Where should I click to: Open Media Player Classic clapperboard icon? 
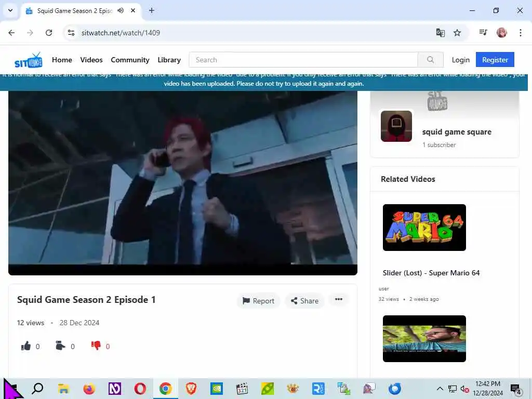tap(242, 389)
